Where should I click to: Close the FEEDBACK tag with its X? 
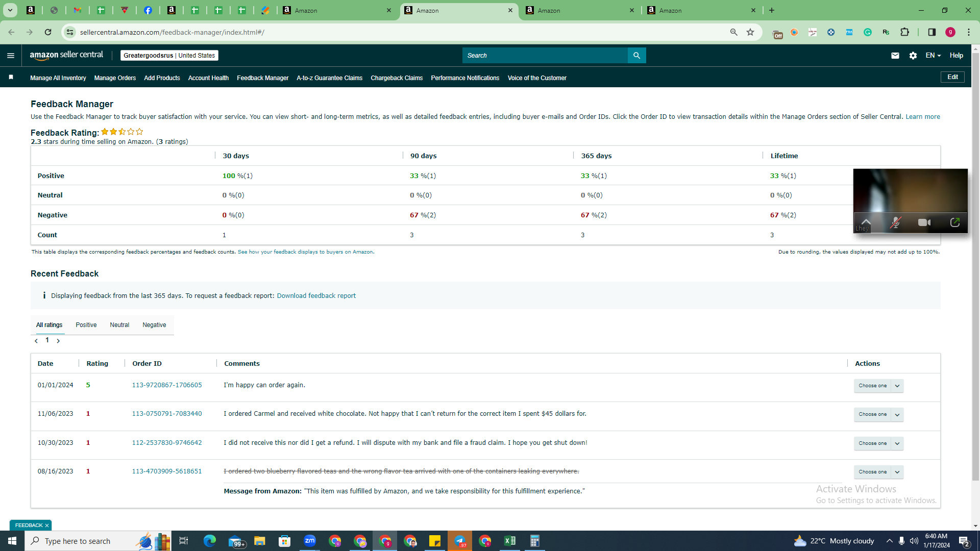tap(47, 525)
